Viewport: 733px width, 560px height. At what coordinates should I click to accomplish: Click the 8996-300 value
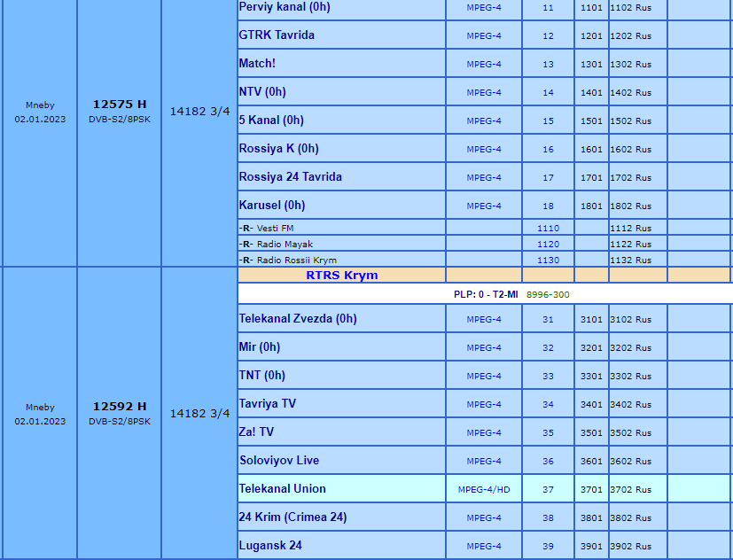(548, 294)
